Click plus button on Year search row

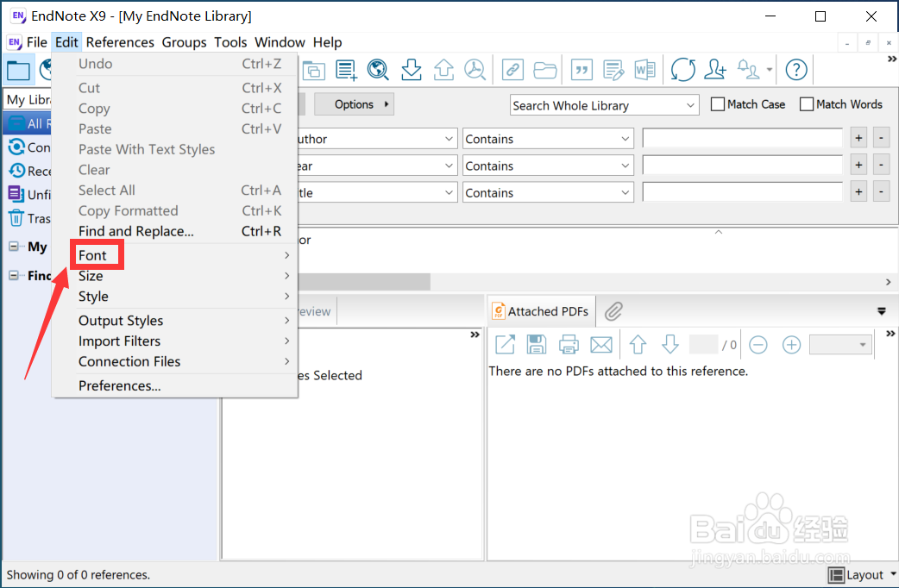[x=858, y=165]
